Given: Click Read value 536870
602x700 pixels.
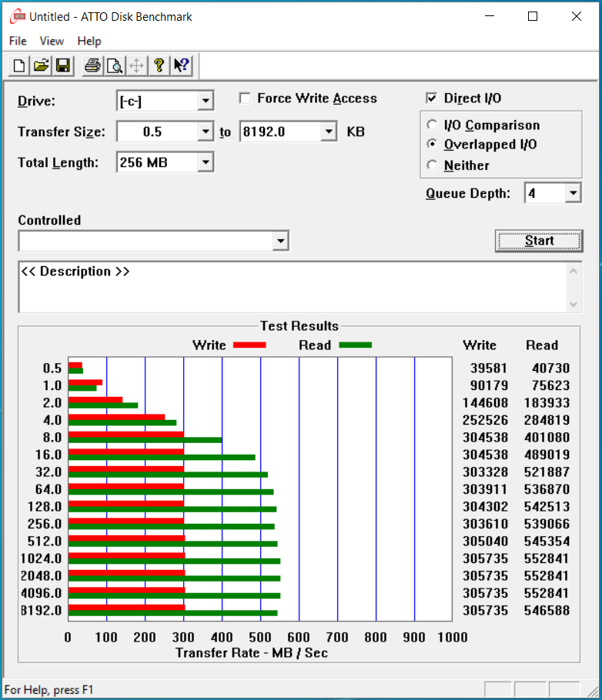Looking at the screenshot, I should [547, 489].
